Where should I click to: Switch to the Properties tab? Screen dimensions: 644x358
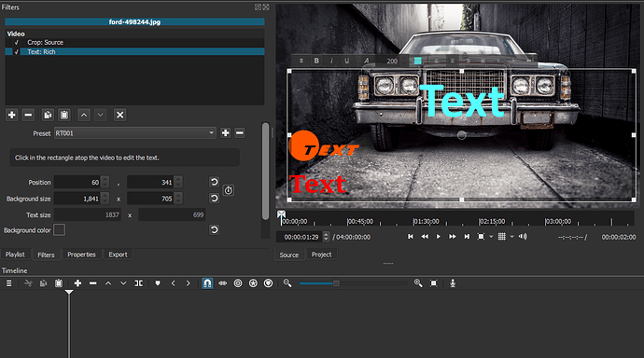pyautogui.click(x=81, y=255)
